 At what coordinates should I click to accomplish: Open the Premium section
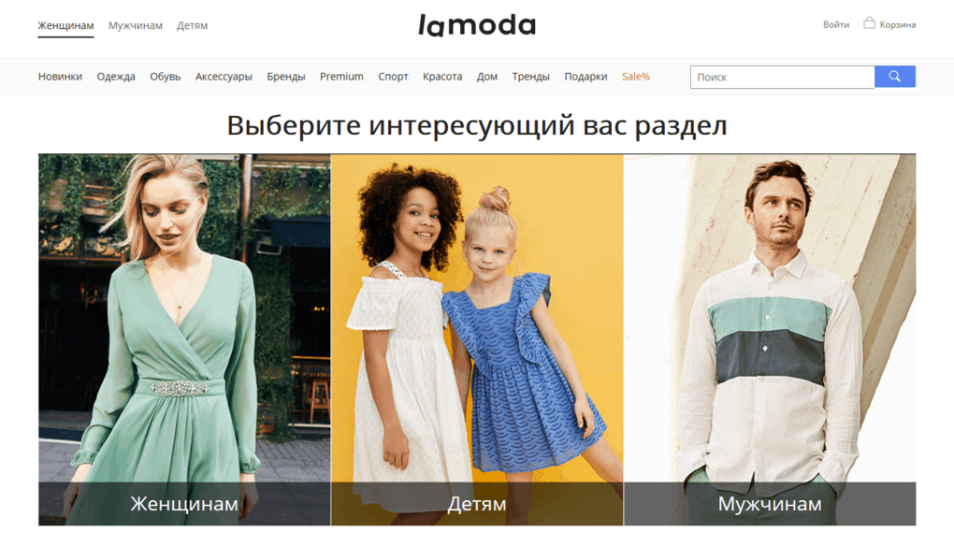342,77
